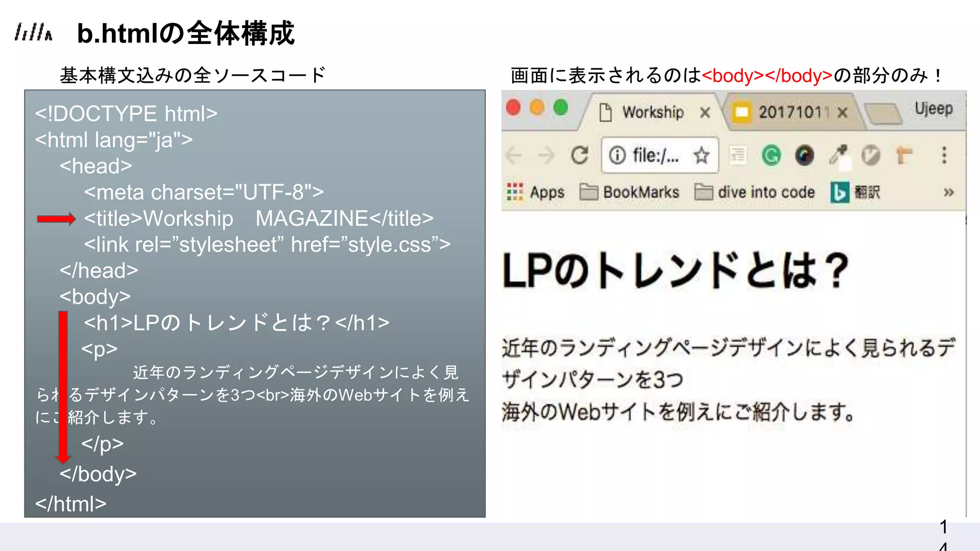Screen dimensions: 980x551
Task: Click the b.htmlの全体構成 slide title
Action: point(186,33)
